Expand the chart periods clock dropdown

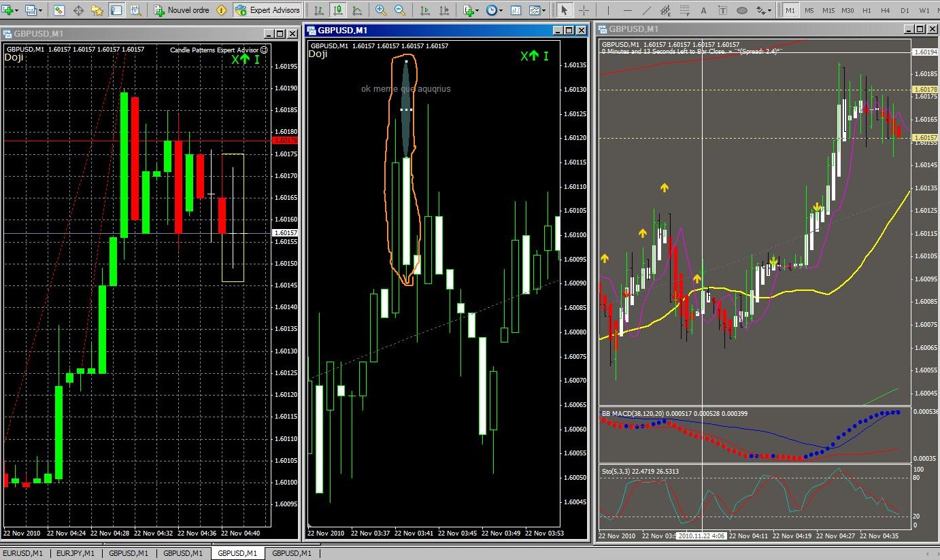pyautogui.click(x=501, y=10)
